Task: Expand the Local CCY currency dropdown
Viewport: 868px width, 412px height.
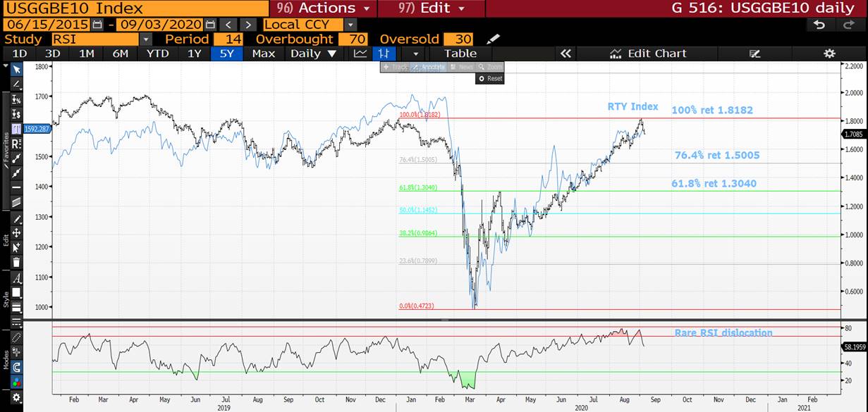Action: click(x=350, y=25)
